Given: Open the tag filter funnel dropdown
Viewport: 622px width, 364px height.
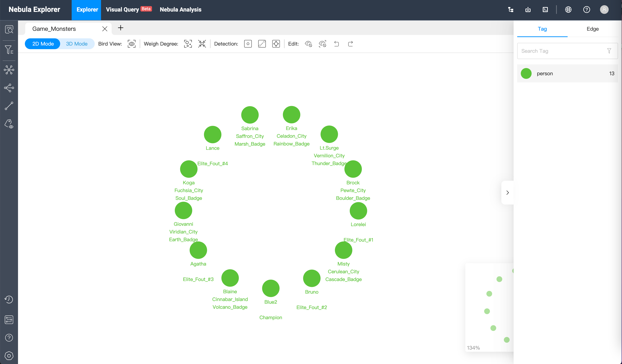Looking at the screenshot, I should click(609, 51).
